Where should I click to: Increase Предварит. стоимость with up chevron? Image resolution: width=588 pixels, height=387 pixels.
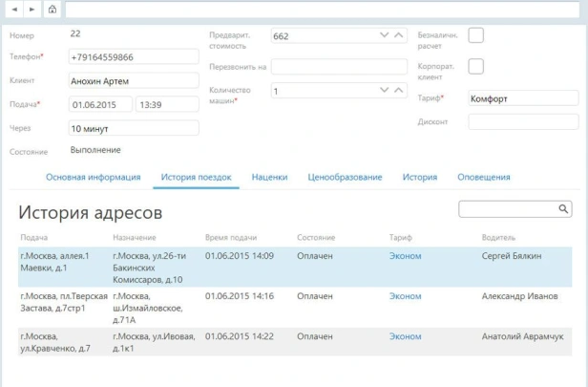click(399, 35)
